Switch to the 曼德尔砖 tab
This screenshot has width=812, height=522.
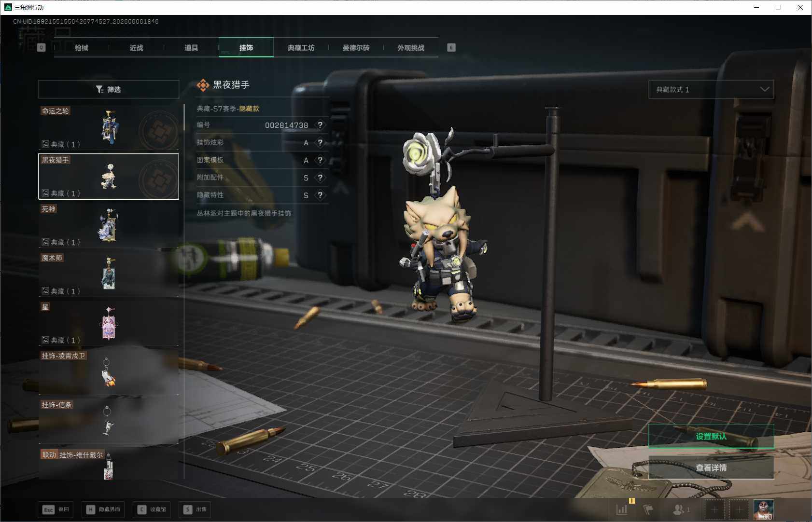click(x=356, y=48)
